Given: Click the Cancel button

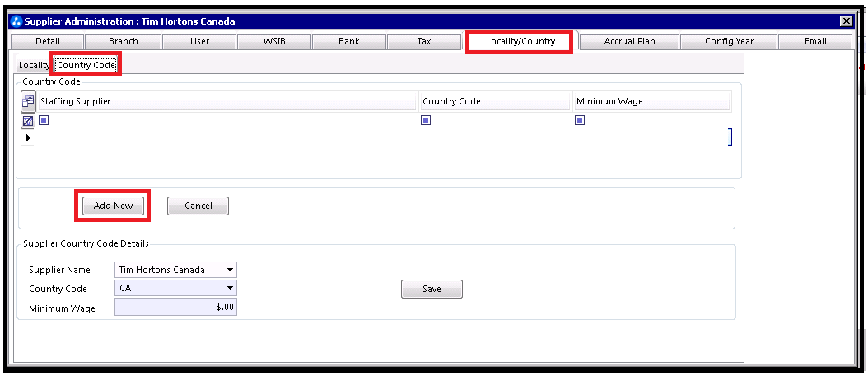Looking at the screenshot, I should (198, 206).
